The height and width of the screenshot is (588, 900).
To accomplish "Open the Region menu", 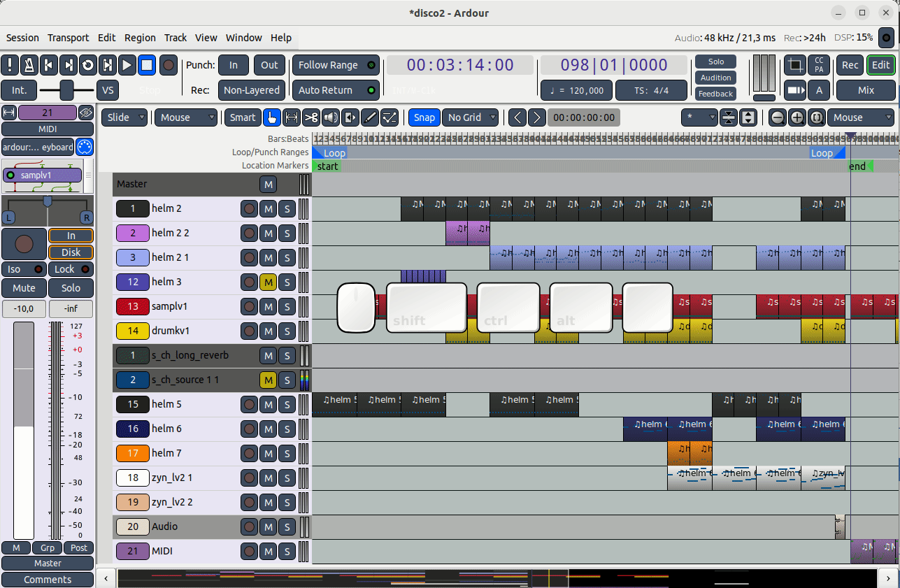I will pos(140,38).
